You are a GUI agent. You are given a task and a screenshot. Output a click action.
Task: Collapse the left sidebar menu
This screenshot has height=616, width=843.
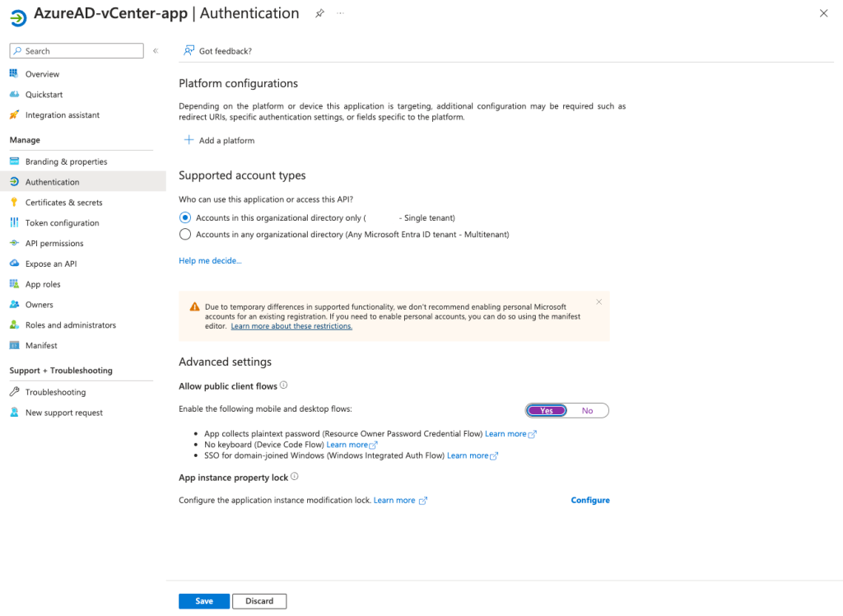[x=155, y=51]
